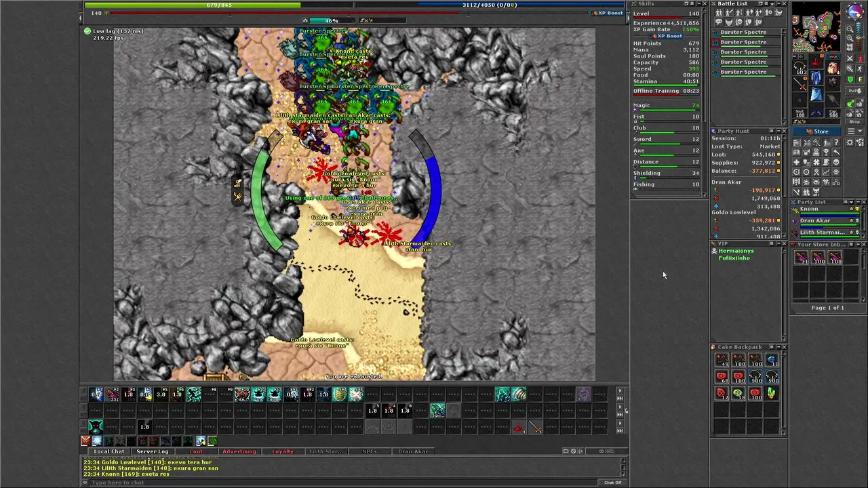Open the gear settings icon
The image size is (868, 488).
850,142
